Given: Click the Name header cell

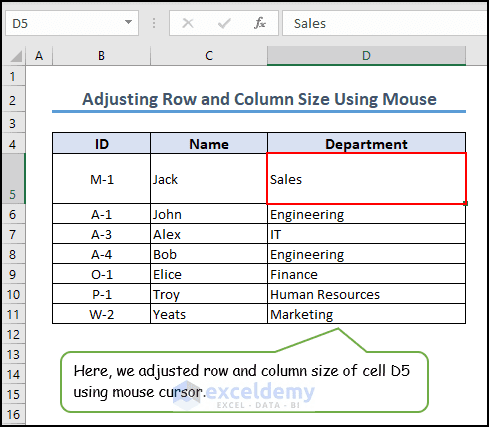Looking at the screenshot, I should pyautogui.click(x=209, y=144).
